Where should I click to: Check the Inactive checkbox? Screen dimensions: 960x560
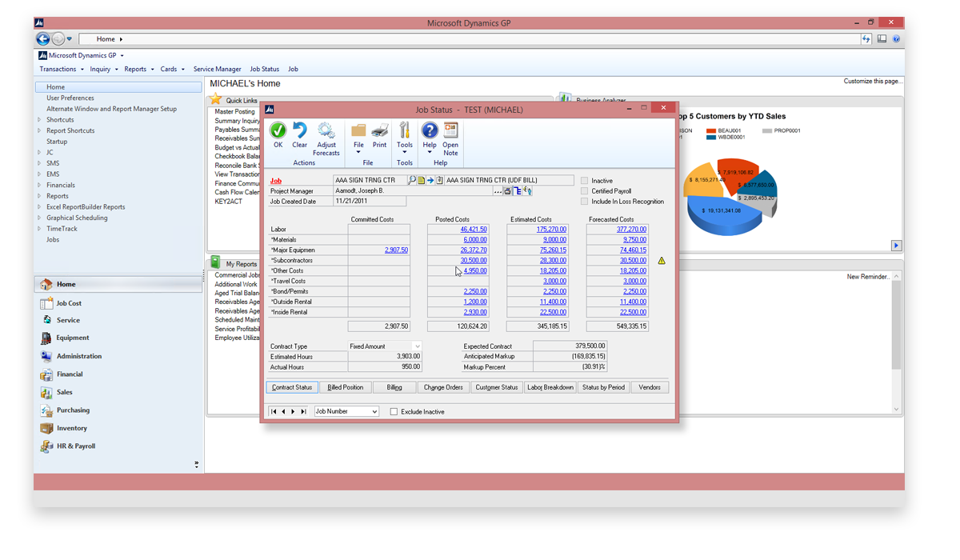pyautogui.click(x=585, y=181)
